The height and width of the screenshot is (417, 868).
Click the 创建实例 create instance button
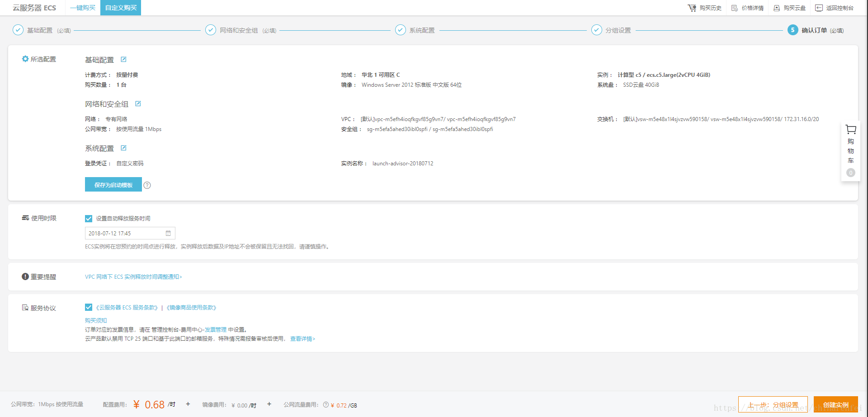[836, 405]
